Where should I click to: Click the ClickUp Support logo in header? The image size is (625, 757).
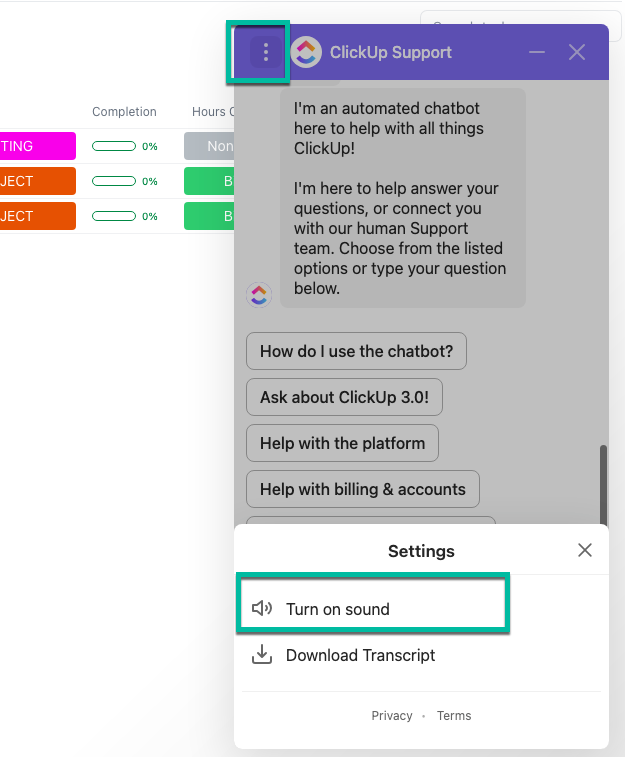point(306,52)
